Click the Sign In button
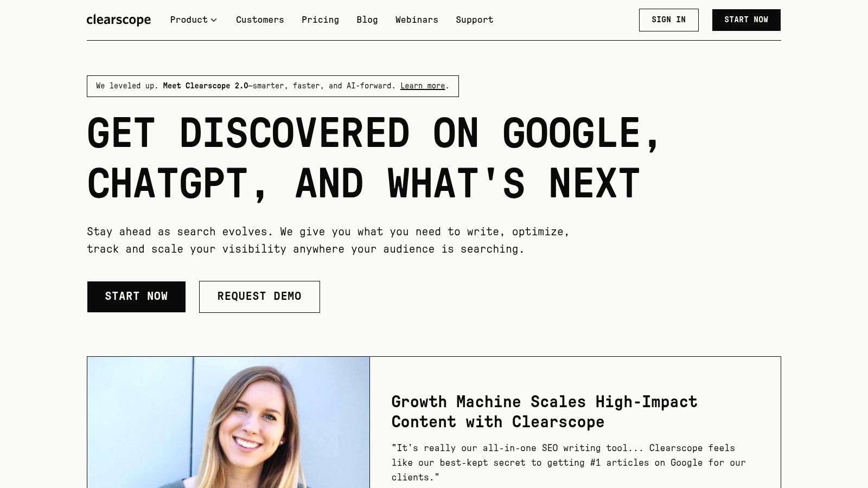The width and height of the screenshot is (868, 488). pos(669,20)
